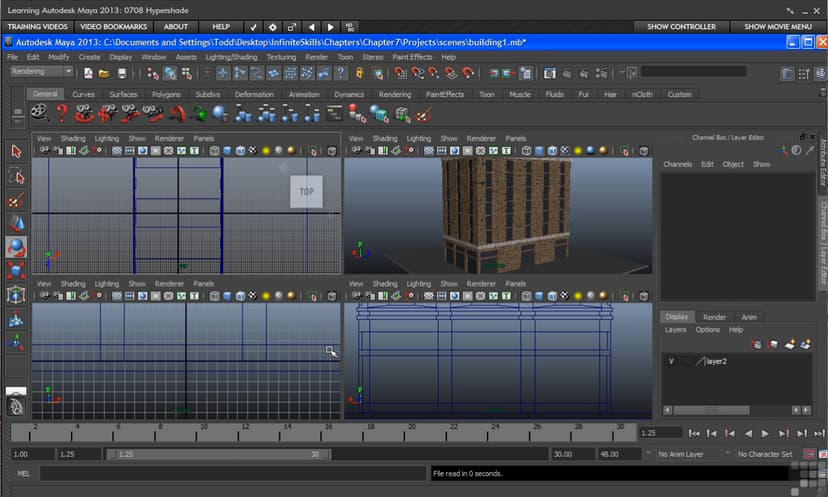Open the New Scene icon in status line
This screenshot has width=828, height=497.
88,73
